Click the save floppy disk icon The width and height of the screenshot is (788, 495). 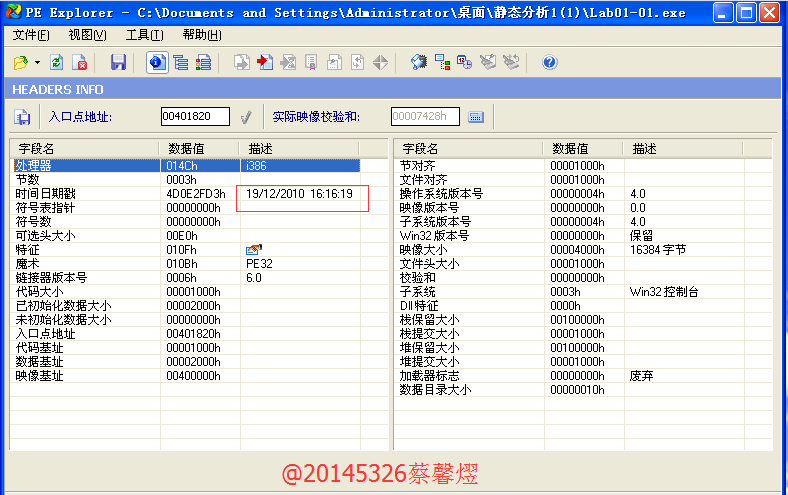coord(118,62)
